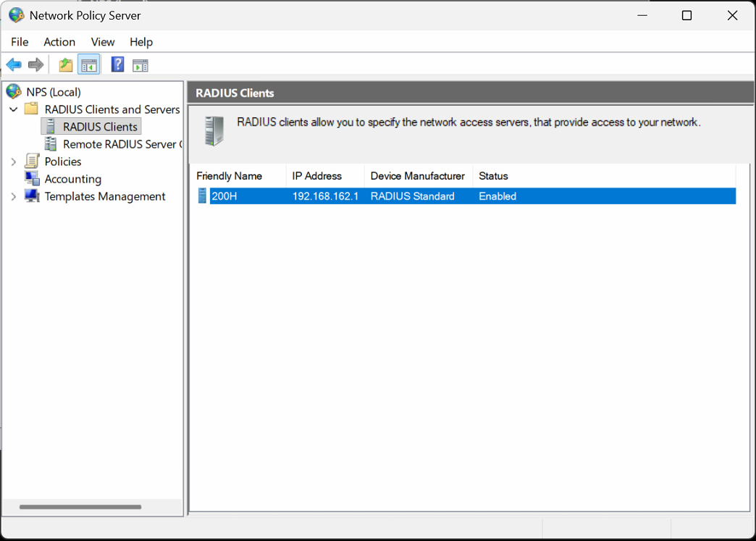Click the Remote RADIUS Server icon
This screenshot has height=541, width=756.
[x=50, y=143]
